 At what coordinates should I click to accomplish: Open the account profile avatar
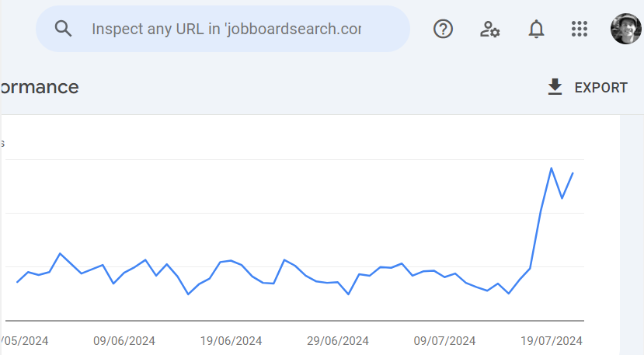pyautogui.click(x=625, y=29)
